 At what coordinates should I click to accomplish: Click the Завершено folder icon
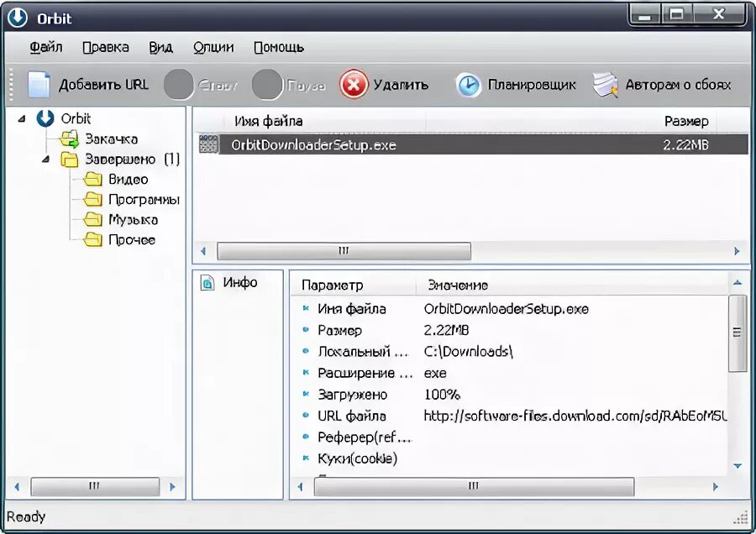point(70,160)
